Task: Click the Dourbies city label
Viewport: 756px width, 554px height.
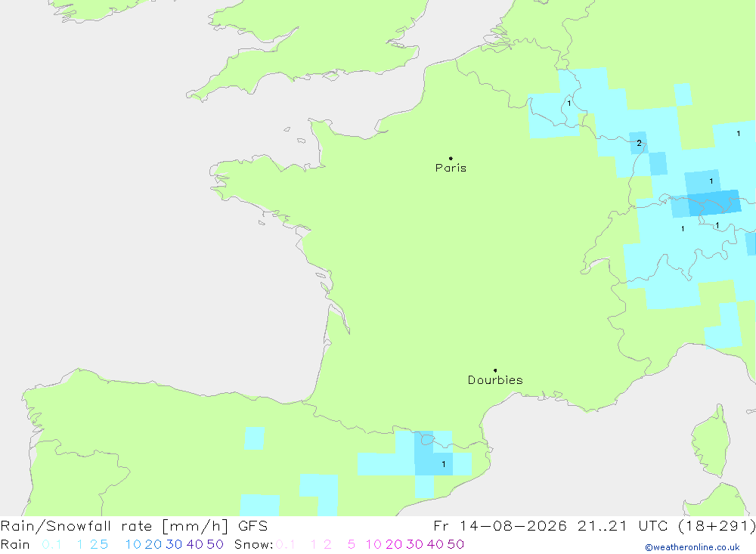Action: [x=495, y=380]
